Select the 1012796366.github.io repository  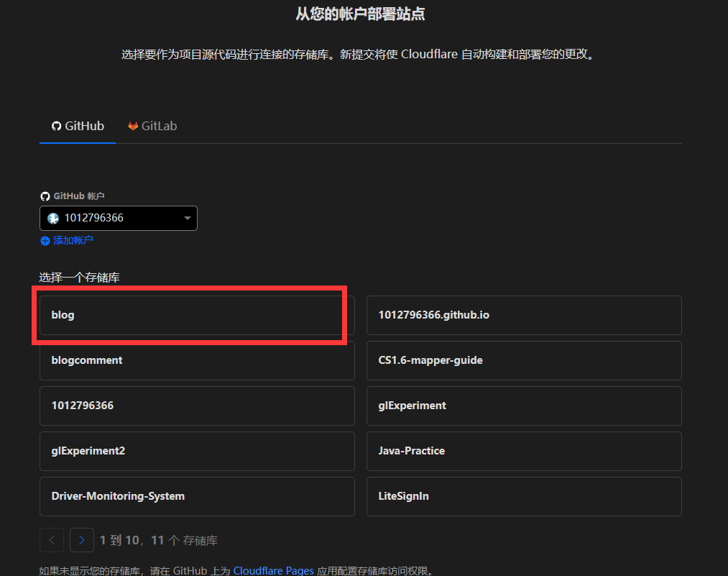pos(523,315)
